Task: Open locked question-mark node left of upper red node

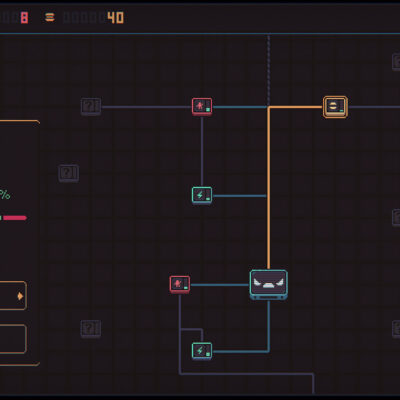Action: point(91,107)
